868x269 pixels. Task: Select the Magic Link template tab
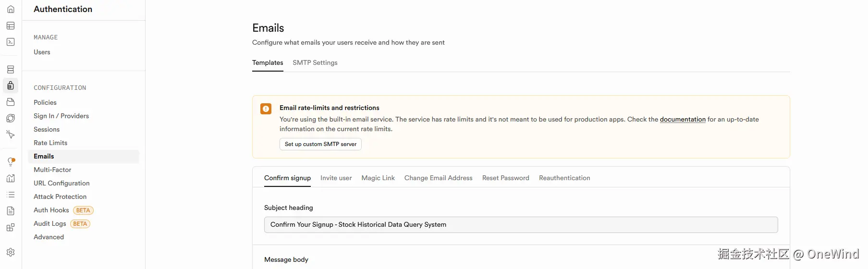pos(378,178)
